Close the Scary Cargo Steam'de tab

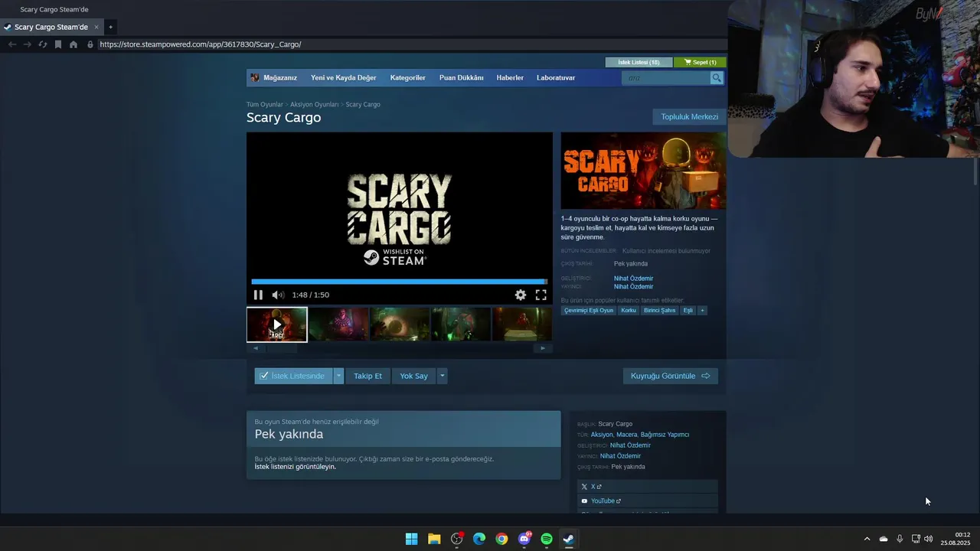pyautogui.click(x=96, y=27)
